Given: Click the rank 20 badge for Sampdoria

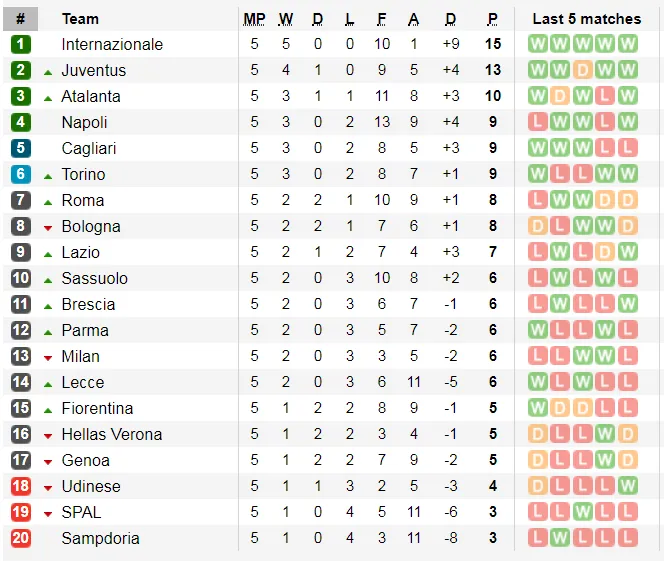Looking at the screenshot, I should [21, 538].
